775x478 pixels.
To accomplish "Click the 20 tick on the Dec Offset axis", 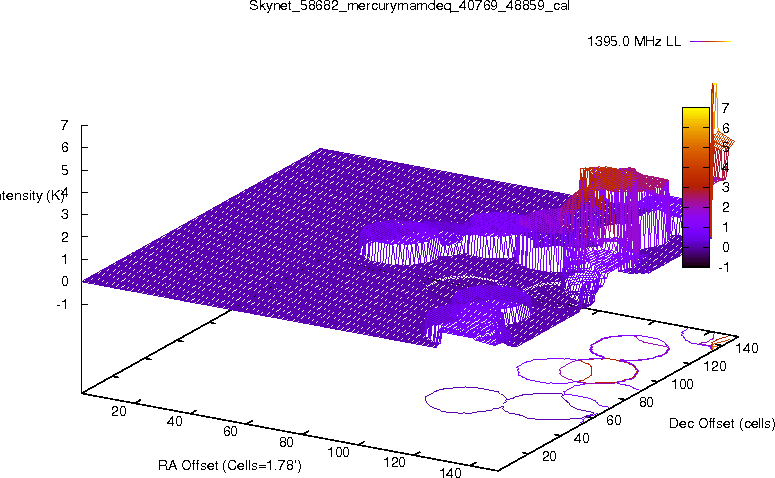I will (x=549, y=456).
